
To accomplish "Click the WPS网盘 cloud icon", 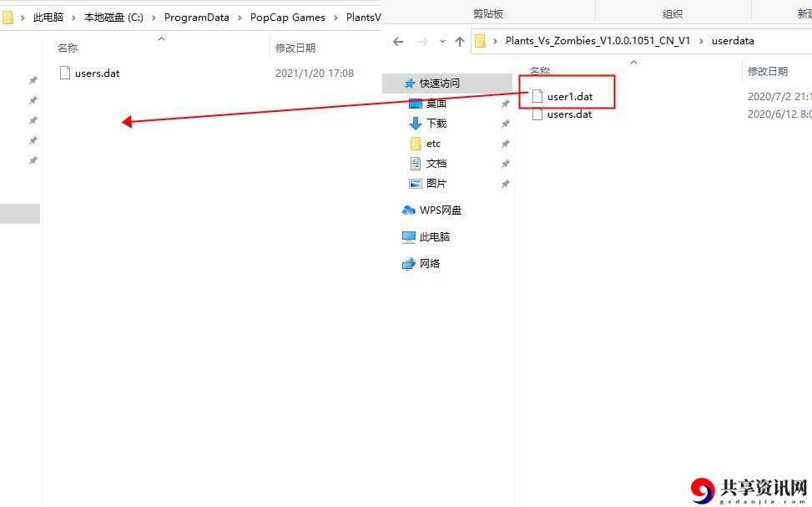I will tap(409, 210).
